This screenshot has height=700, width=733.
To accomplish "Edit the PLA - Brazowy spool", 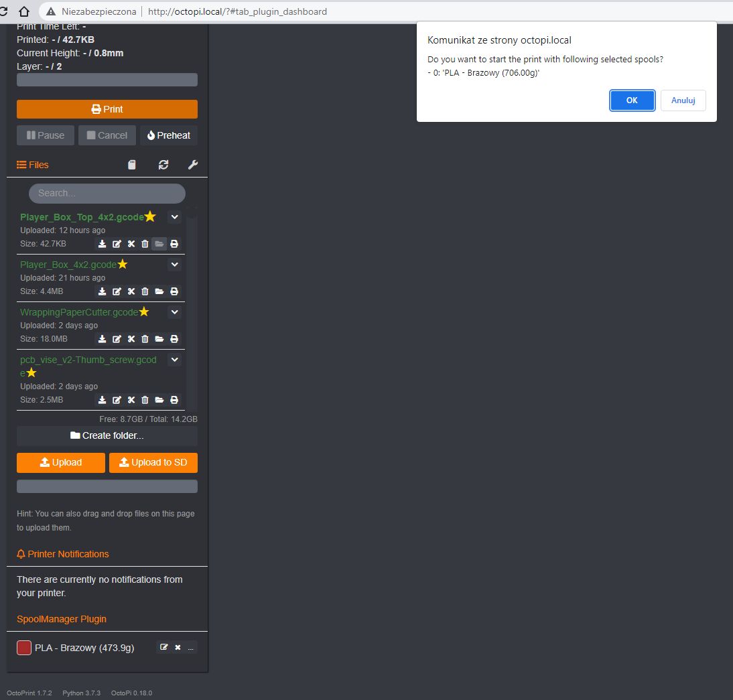I will pyautogui.click(x=163, y=647).
